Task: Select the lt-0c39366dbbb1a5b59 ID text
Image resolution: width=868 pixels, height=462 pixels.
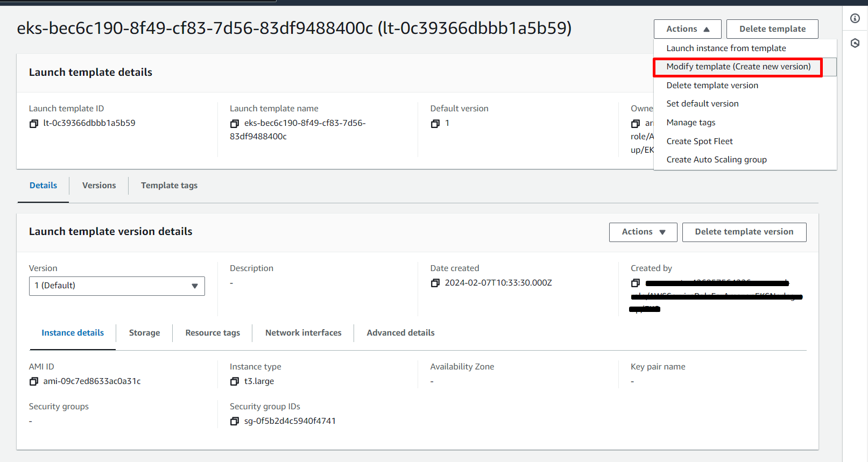Action: pos(89,123)
